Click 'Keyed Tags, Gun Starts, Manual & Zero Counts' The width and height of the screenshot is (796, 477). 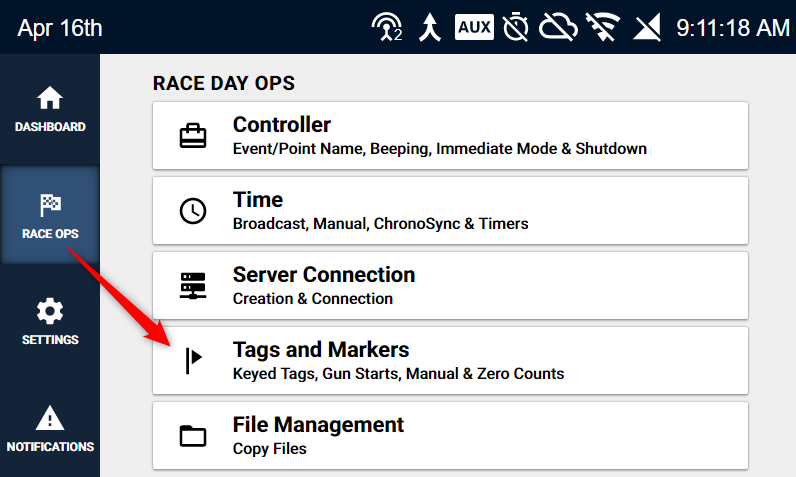(399, 374)
